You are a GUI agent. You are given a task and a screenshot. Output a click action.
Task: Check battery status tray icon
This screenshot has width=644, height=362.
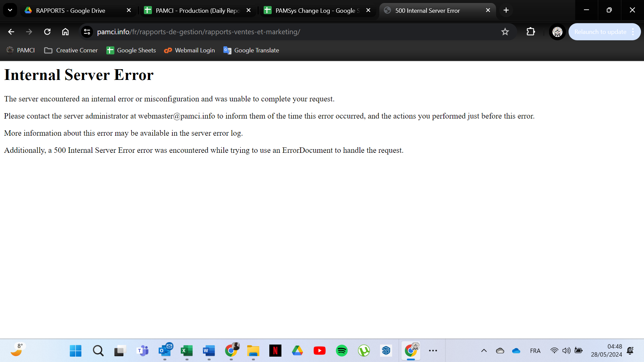[x=579, y=351]
